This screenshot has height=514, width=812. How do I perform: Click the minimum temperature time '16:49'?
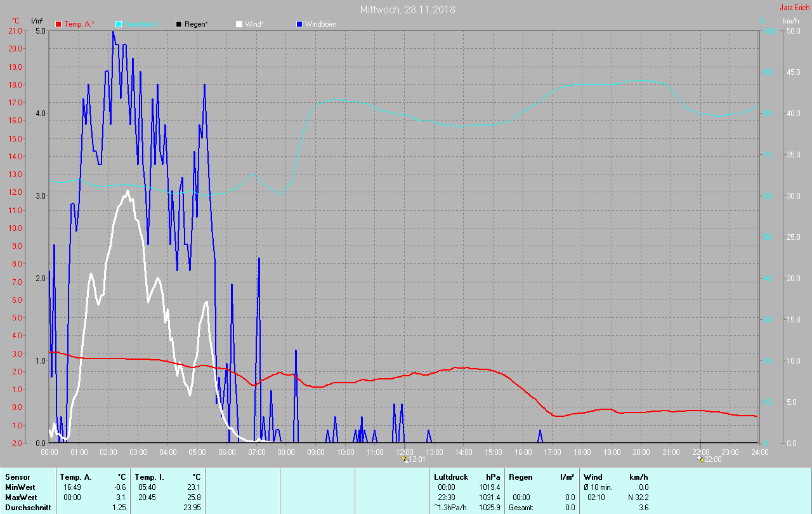click(72, 487)
